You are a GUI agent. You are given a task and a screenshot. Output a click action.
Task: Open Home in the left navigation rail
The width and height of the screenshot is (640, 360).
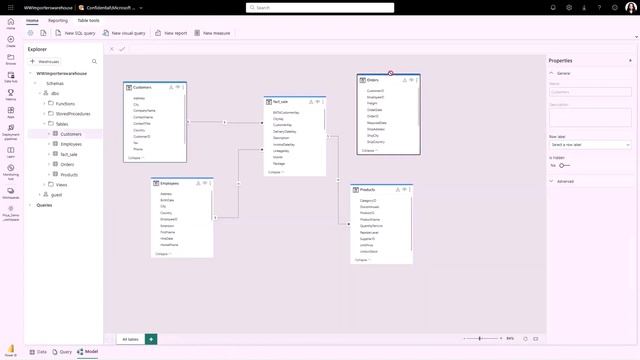(11, 23)
